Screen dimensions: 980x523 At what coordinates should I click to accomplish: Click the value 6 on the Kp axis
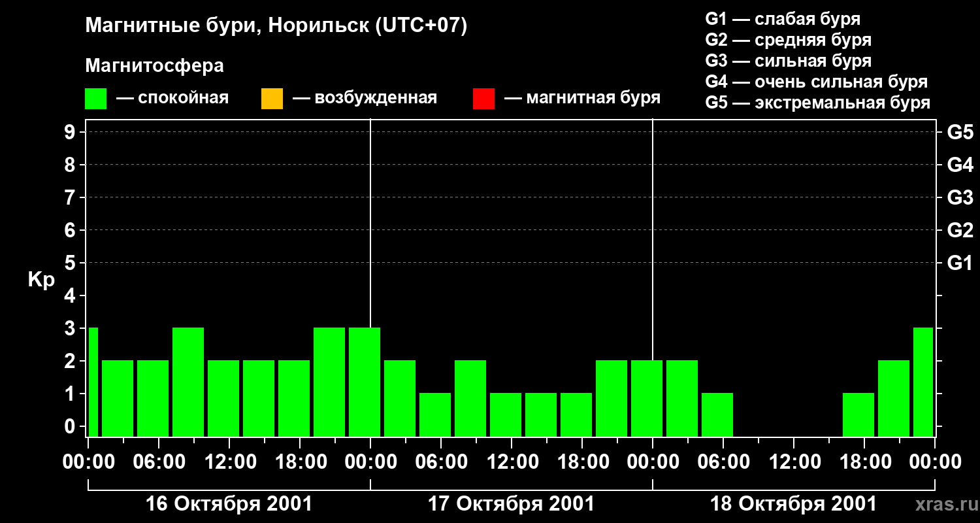tap(71, 231)
